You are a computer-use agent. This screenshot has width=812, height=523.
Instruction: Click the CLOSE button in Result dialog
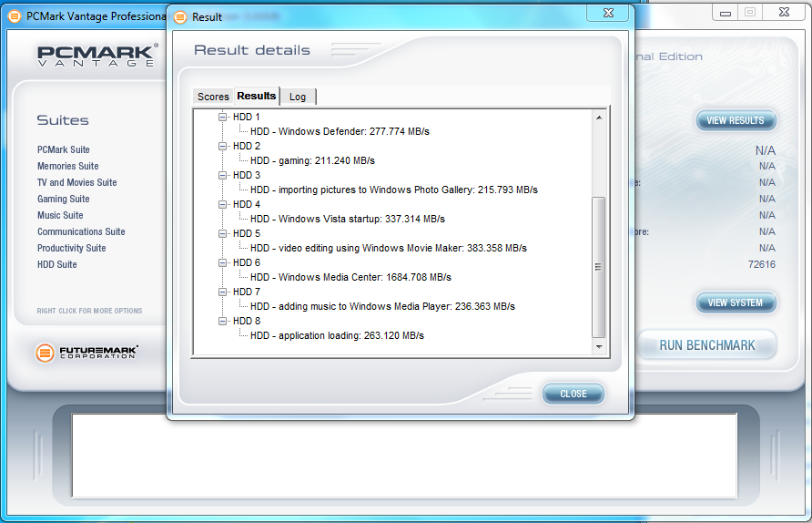point(573,394)
